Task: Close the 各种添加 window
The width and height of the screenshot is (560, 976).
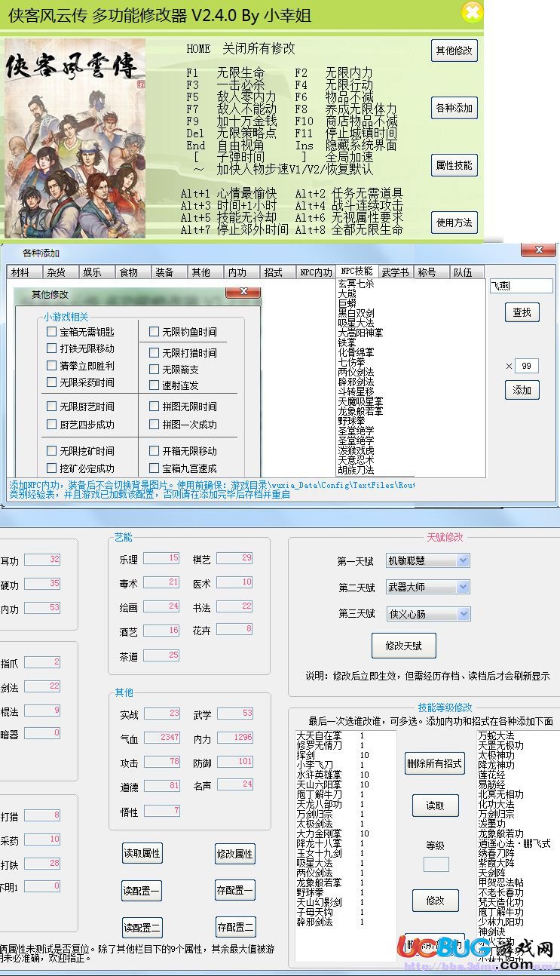Action: (537, 250)
